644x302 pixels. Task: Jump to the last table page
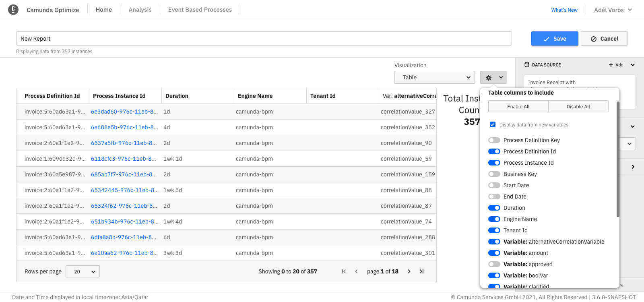coord(421,271)
